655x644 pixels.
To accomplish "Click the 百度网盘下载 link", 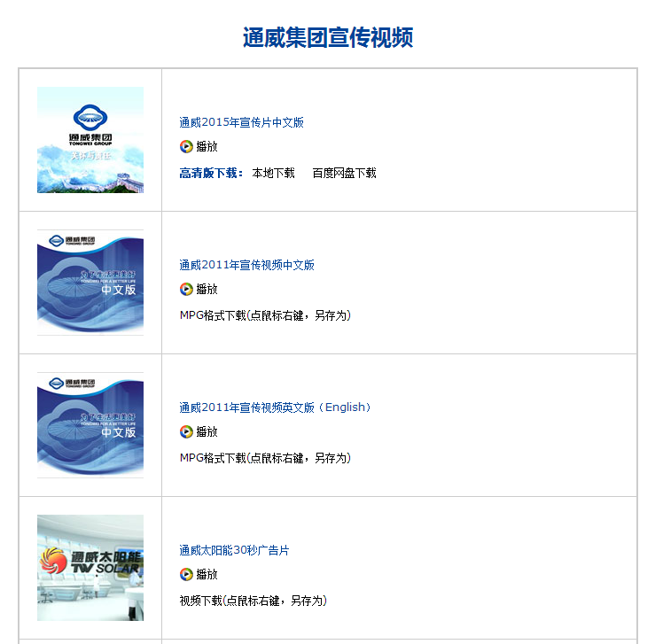I will pyautogui.click(x=344, y=174).
